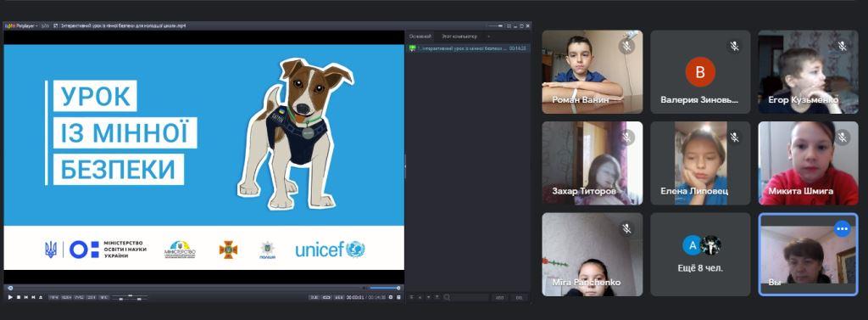The width and height of the screenshot is (868, 320).
Task: Click the eject/open file icon
Action: (41, 297)
